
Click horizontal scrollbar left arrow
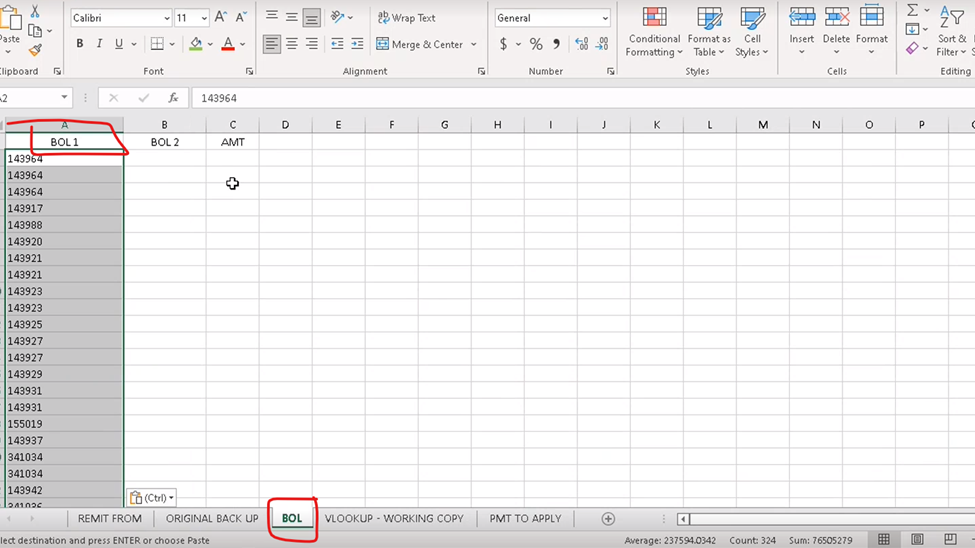683,519
